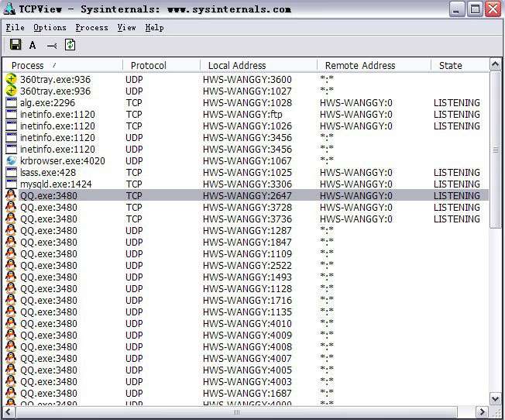Image resolution: width=505 pixels, height=420 pixels.
Task: Click the horizontal scrollbar thumb
Action: point(236,412)
